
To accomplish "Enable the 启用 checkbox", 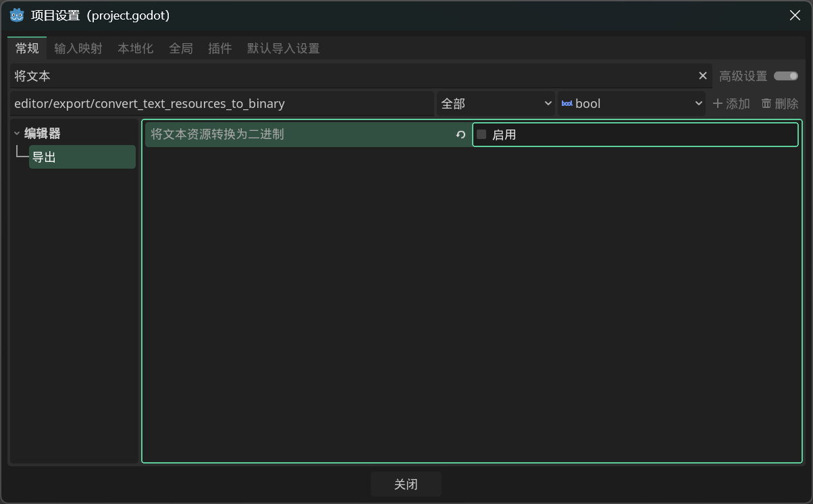I will pyautogui.click(x=481, y=135).
